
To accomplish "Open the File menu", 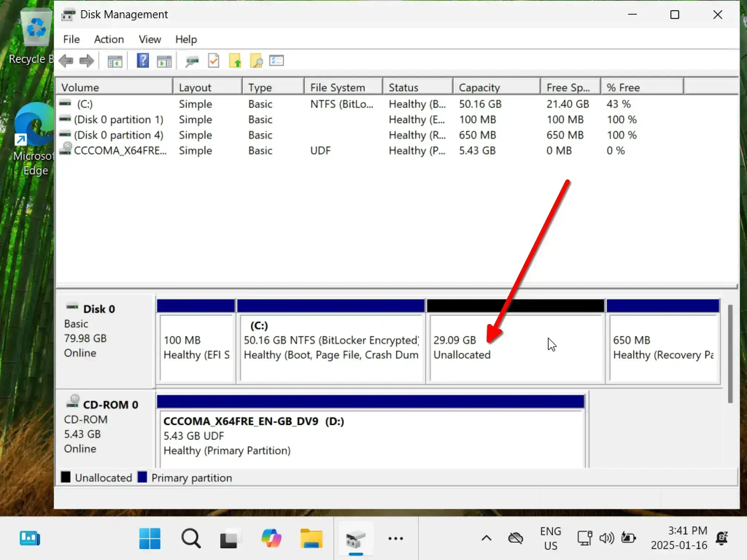I will tap(71, 39).
